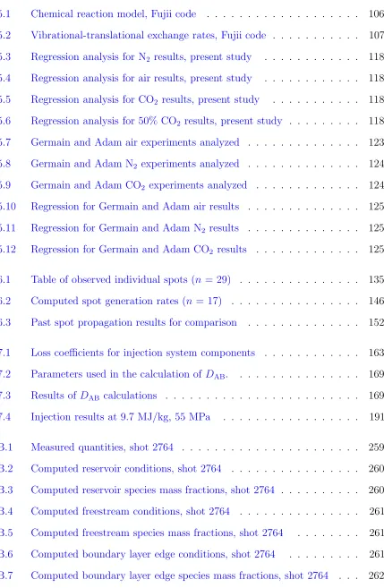
Task: Open 'Past spot propagation results for comparison'
Action: point(134,322)
